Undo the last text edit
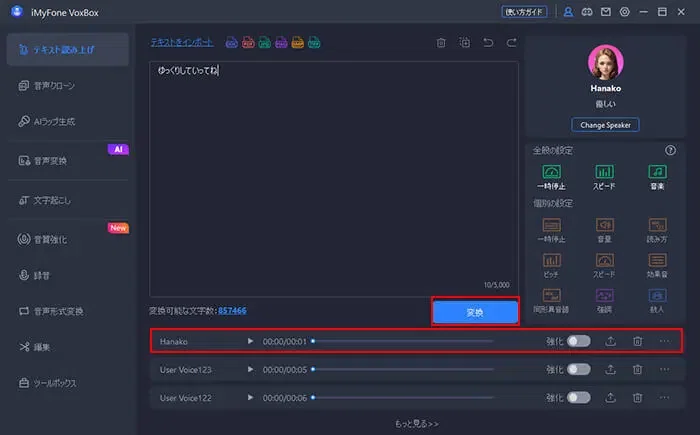700x435 pixels. [x=488, y=42]
